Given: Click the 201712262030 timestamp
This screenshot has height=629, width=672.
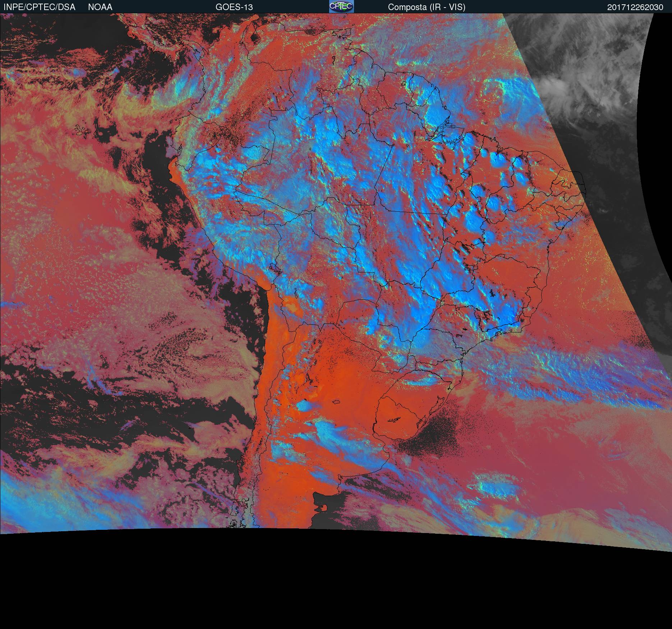Looking at the screenshot, I should (635, 7).
